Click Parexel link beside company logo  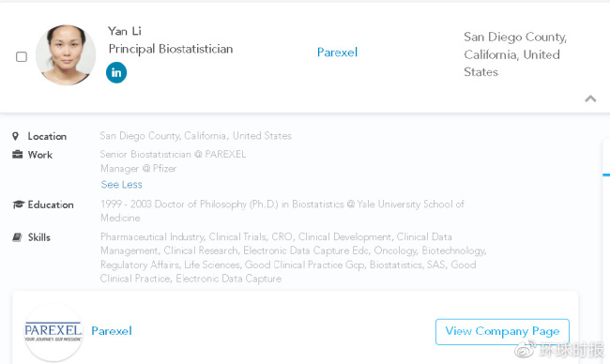[x=112, y=331]
